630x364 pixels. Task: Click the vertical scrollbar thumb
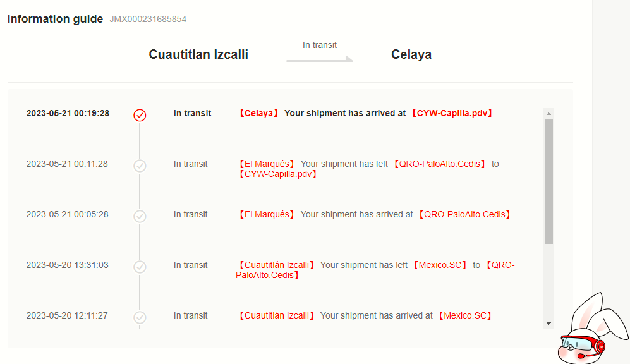pos(548,181)
